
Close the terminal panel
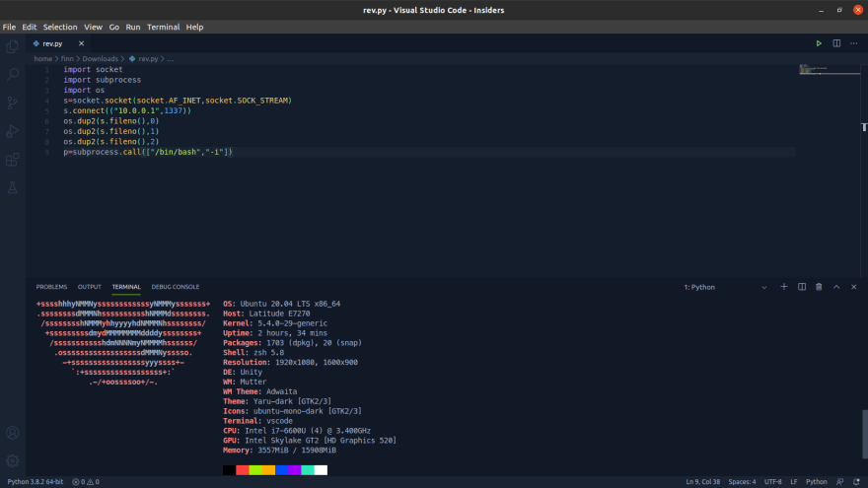click(x=853, y=287)
